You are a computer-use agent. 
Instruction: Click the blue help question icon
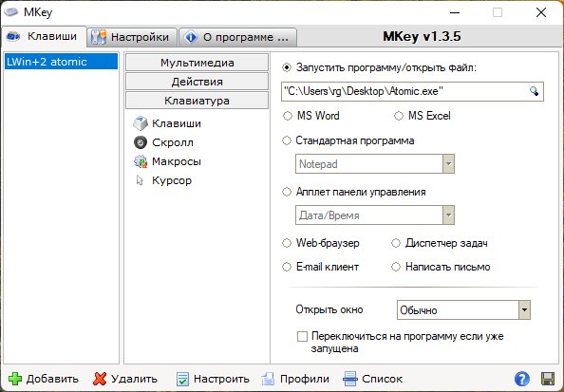coord(522,379)
